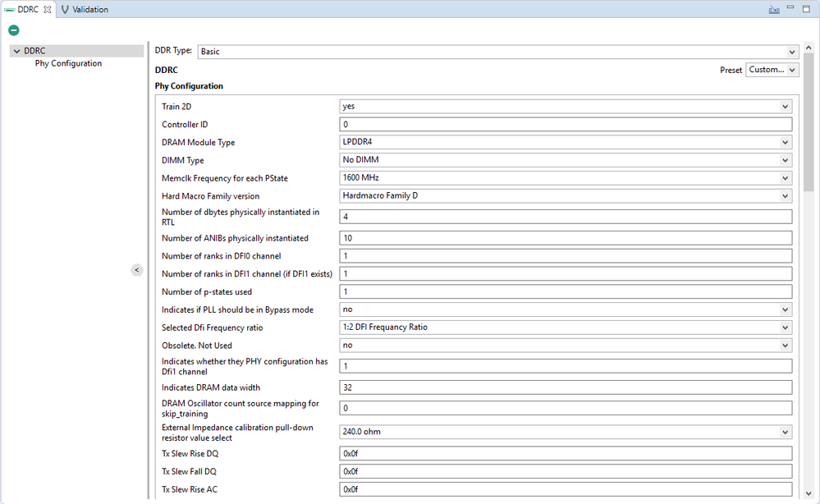820x504 pixels.
Task: Click the scrollbar up arrow
Action: click(x=809, y=48)
